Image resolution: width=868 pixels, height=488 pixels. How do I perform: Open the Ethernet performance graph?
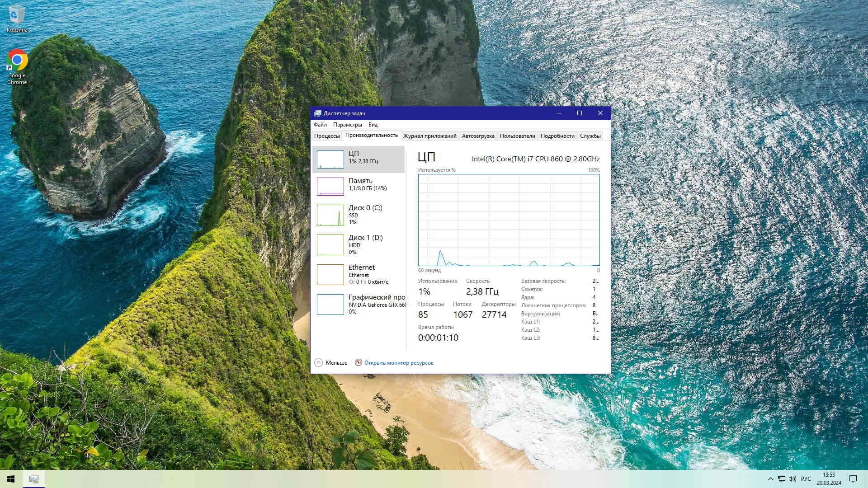coord(330,274)
